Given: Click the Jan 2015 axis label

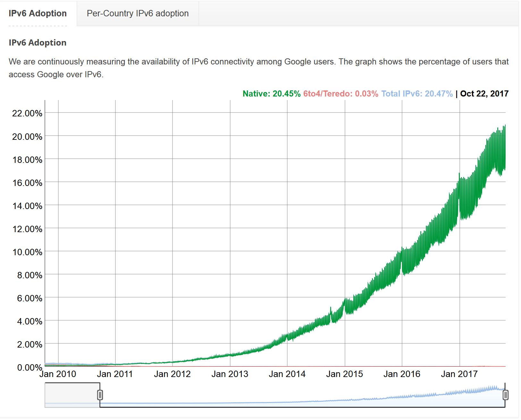Looking at the screenshot, I should [x=345, y=374].
